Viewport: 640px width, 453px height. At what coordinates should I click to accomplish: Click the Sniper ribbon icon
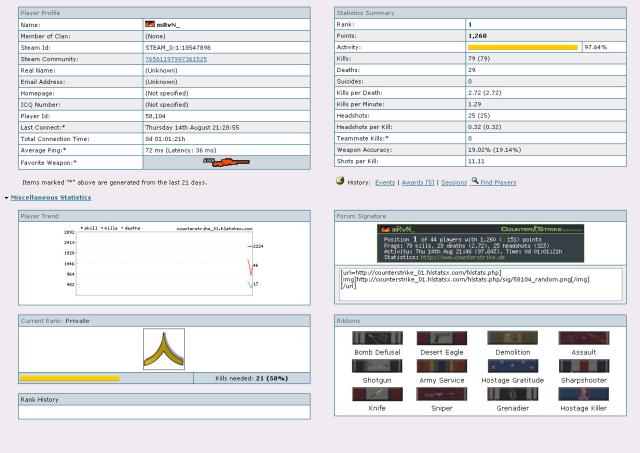click(x=441, y=394)
